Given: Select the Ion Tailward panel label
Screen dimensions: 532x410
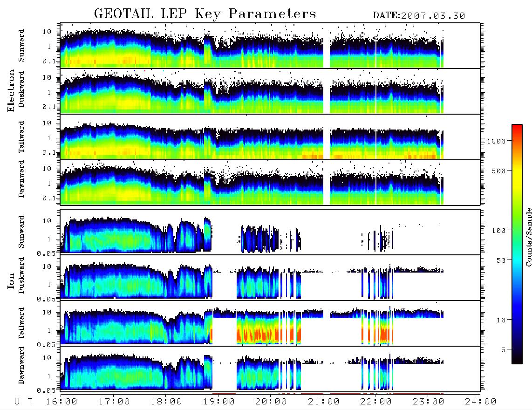Looking at the screenshot, I should tap(21, 323).
